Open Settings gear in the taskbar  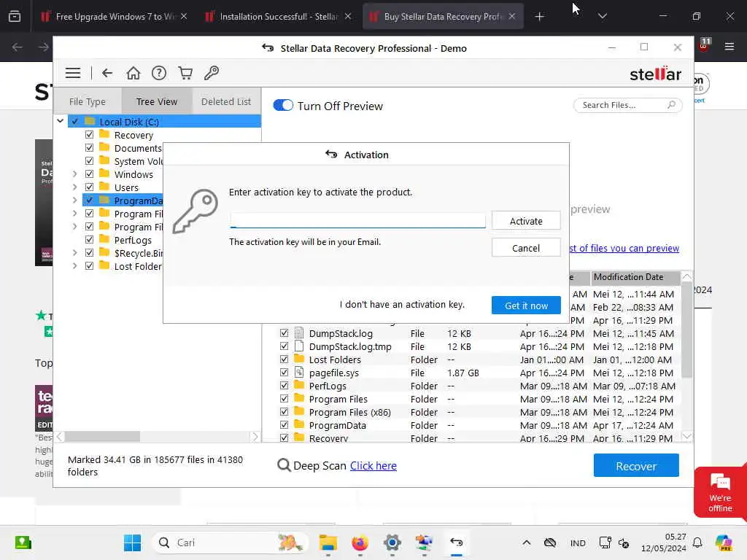(x=392, y=542)
